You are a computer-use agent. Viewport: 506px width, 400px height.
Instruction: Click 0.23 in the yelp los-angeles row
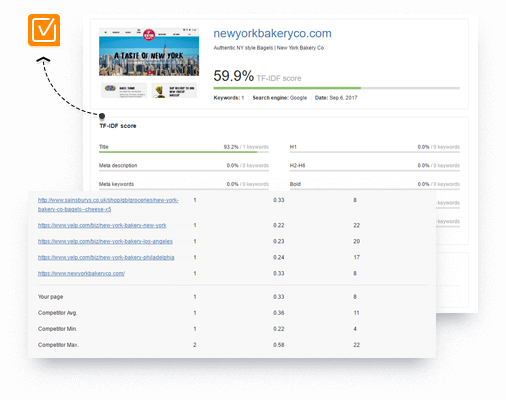click(x=279, y=241)
